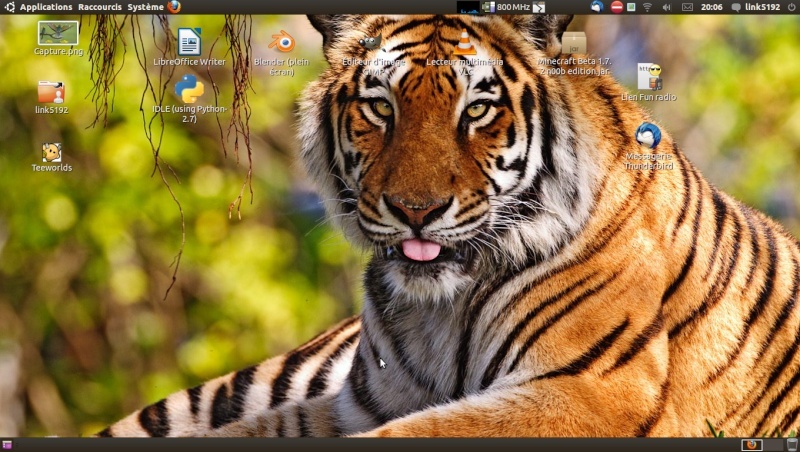Screen dimensions: 800x452
Task: Select the Lien Fun radio icon
Action: pyautogui.click(x=648, y=82)
